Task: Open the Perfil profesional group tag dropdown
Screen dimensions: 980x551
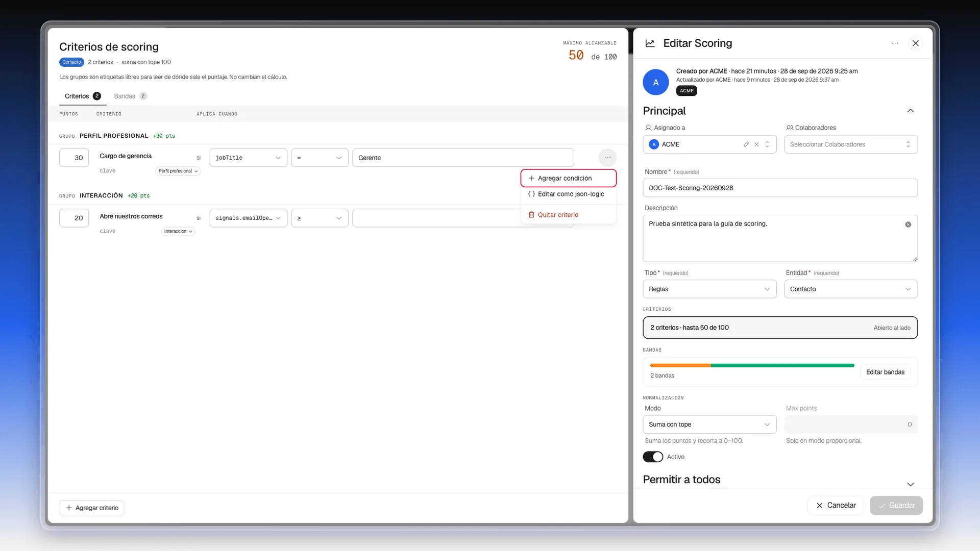Action: [x=178, y=171]
